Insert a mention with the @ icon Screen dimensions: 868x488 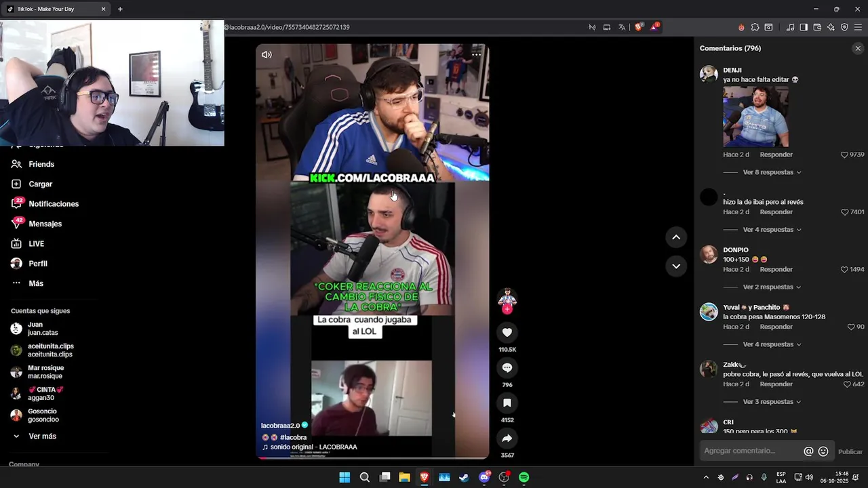point(808,451)
